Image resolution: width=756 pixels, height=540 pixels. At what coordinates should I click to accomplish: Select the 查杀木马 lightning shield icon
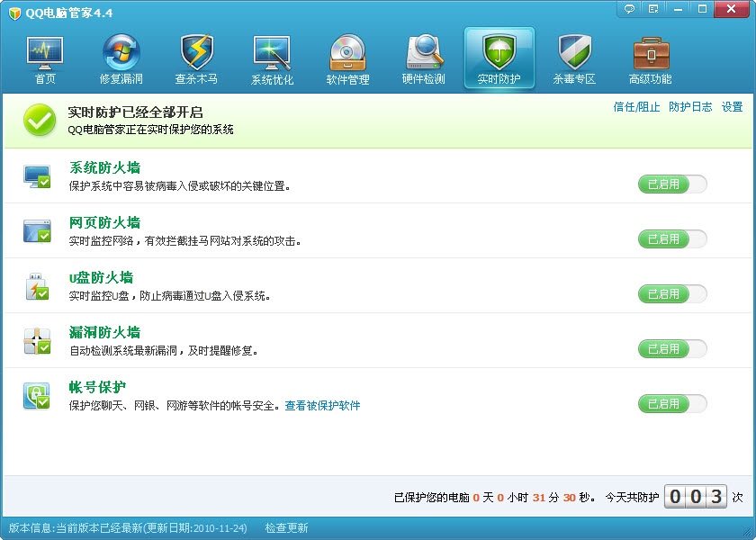[197, 52]
